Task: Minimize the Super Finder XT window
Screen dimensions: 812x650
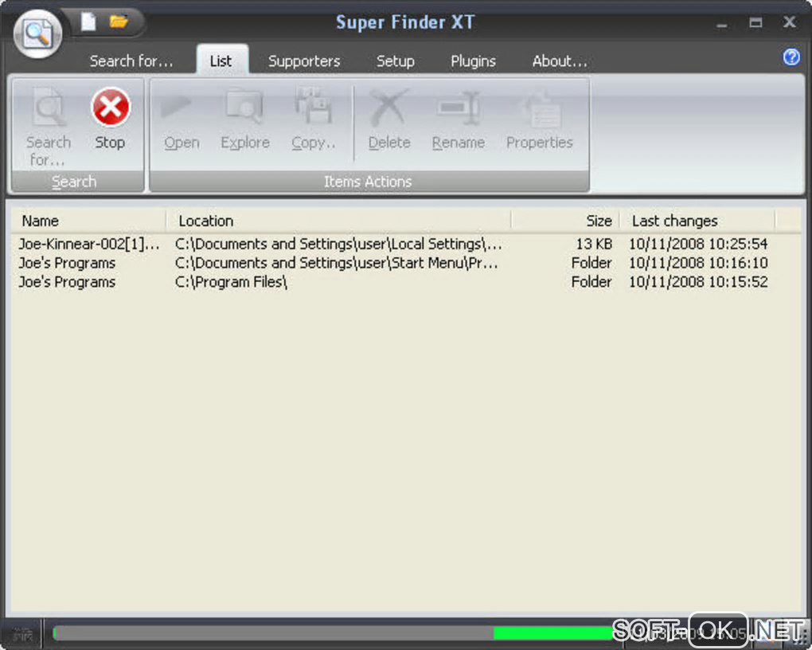Action: tap(721, 23)
